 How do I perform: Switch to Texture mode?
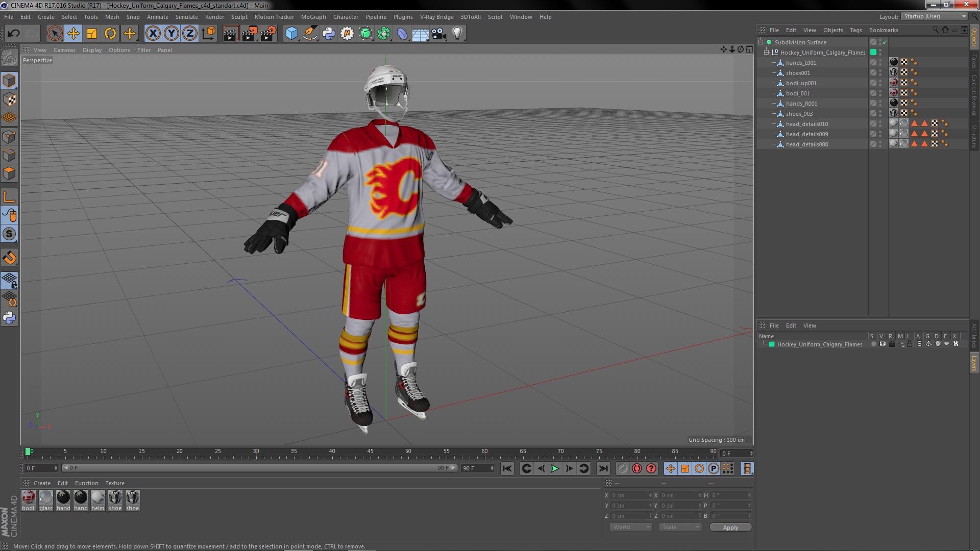pos(9,99)
